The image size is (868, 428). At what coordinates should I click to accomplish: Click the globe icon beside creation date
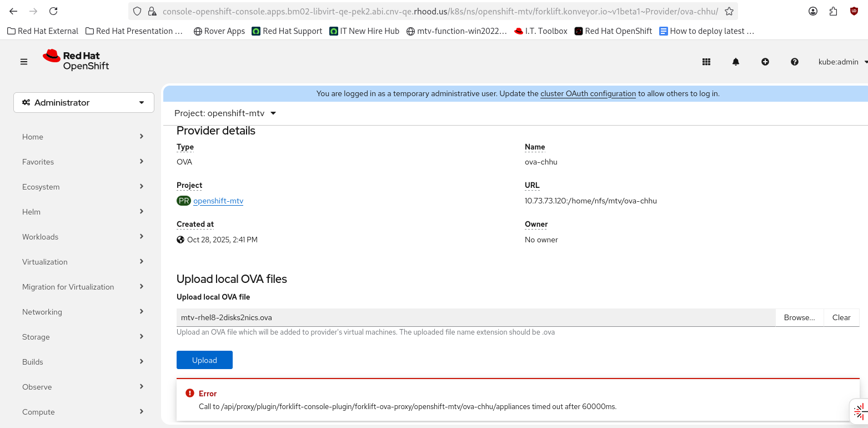click(180, 240)
